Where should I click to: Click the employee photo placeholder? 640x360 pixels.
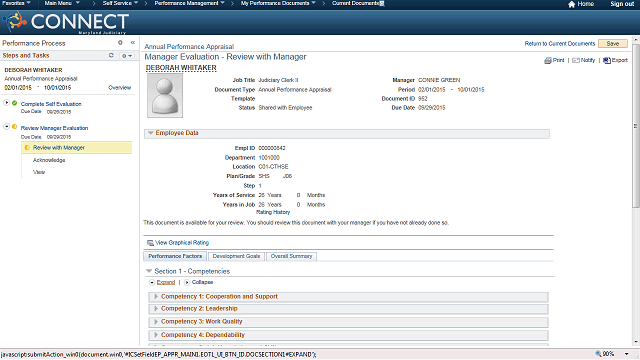(165, 96)
